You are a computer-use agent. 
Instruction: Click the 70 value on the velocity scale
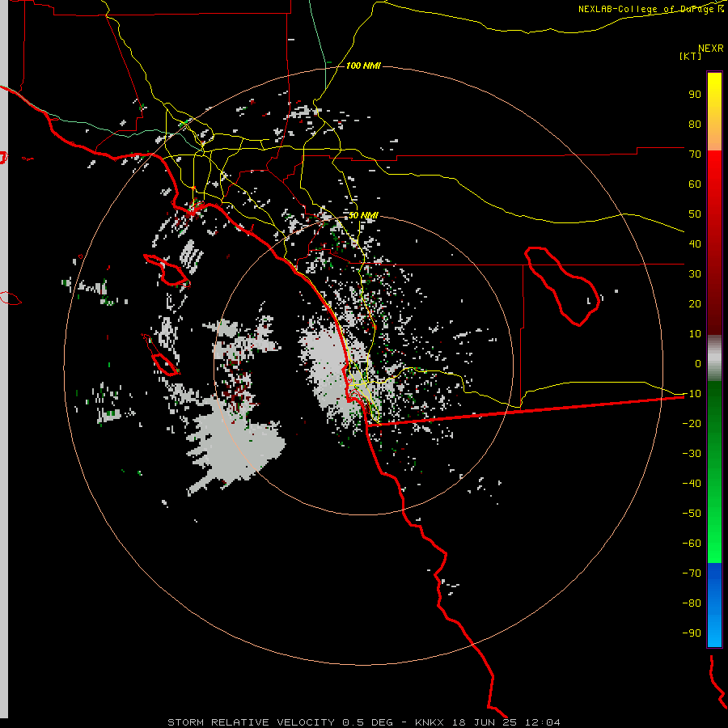coord(695,154)
